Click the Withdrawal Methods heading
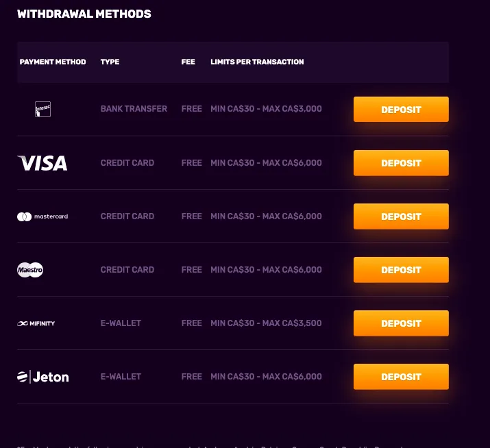490x448 pixels. pyautogui.click(x=84, y=14)
